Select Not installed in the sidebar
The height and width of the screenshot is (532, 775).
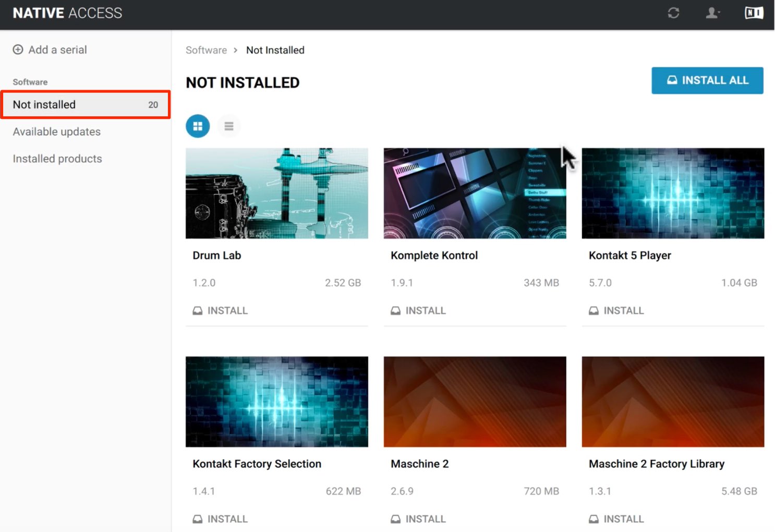pos(86,105)
